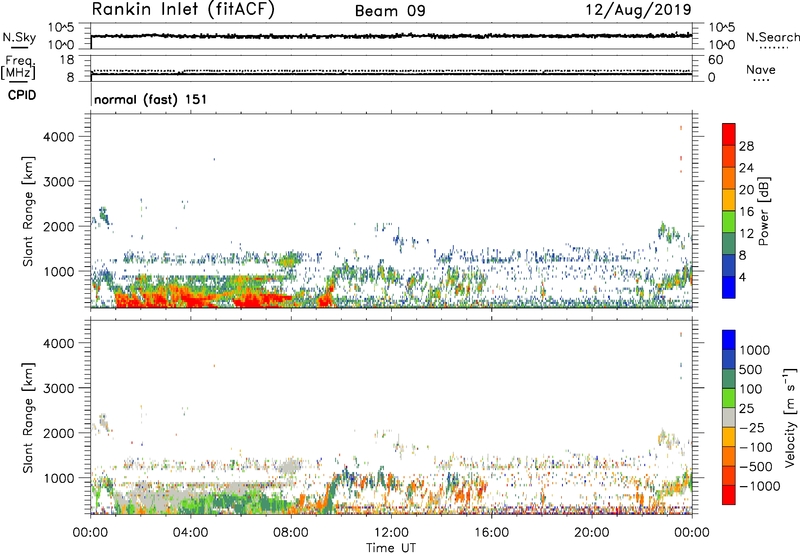This screenshot has width=800, height=554.
Task: Click the '24' power colorbar label
Action: (x=746, y=168)
